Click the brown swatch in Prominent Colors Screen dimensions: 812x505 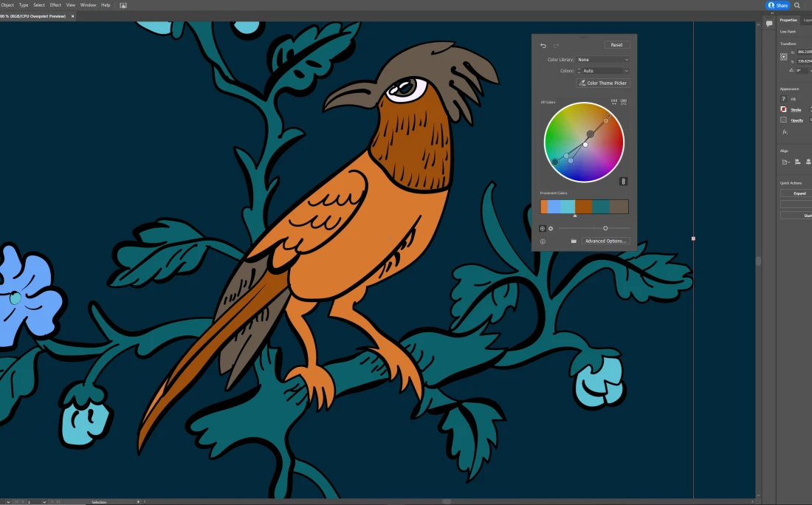tap(583, 207)
